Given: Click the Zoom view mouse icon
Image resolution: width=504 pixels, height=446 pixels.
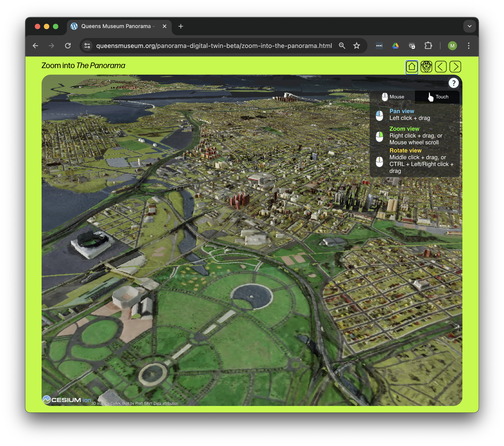Looking at the screenshot, I should point(379,136).
